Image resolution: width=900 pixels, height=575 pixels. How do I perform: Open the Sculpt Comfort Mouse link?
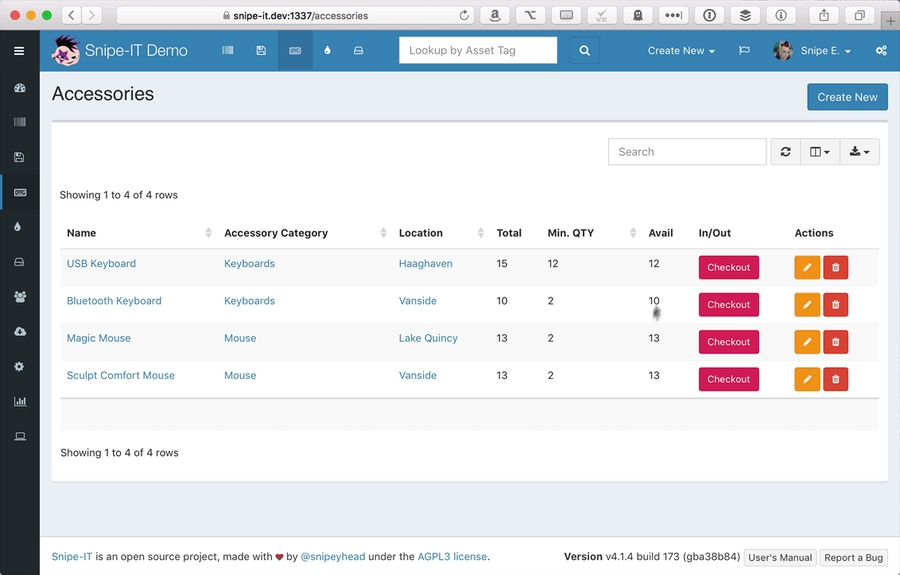click(120, 376)
